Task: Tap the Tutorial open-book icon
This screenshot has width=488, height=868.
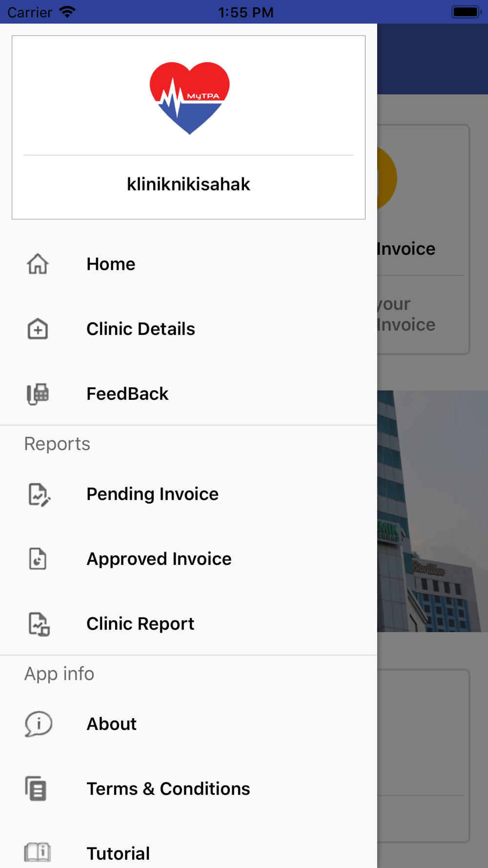Action: pos(38,852)
